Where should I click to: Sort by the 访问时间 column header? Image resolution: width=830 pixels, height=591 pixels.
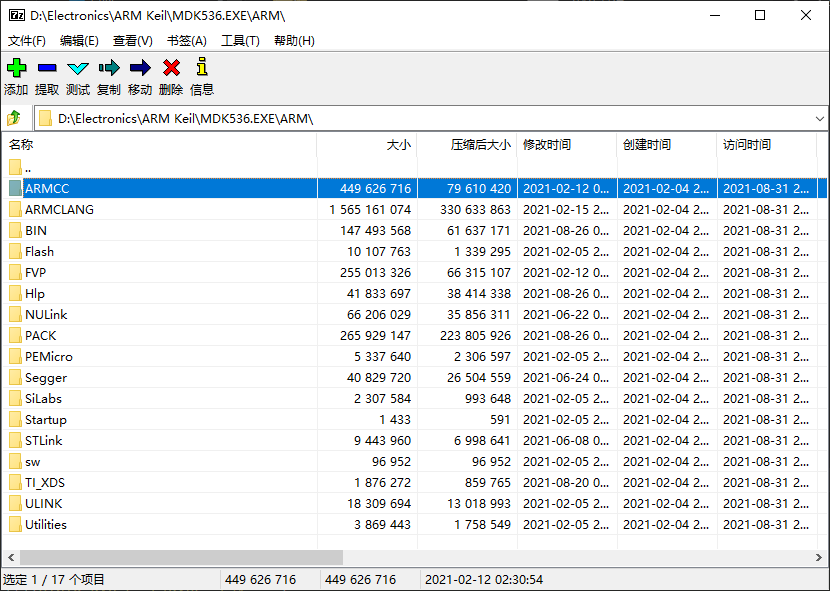coord(767,145)
